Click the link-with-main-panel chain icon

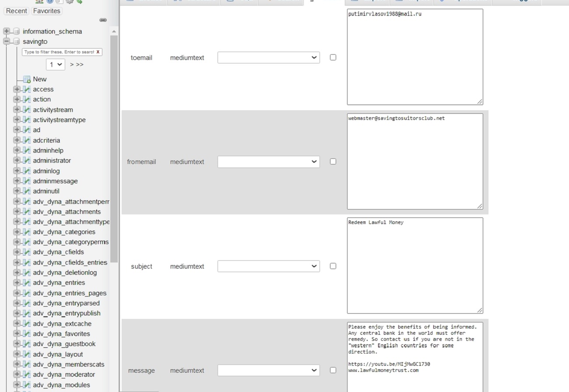103,20
